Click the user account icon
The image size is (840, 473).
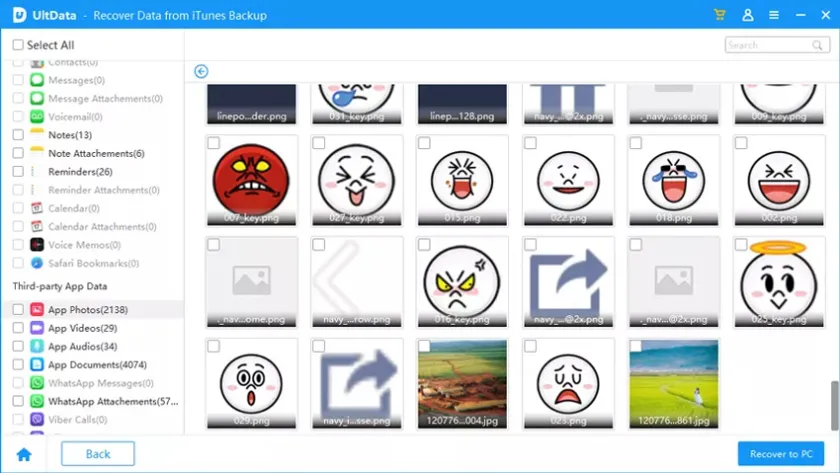(x=747, y=15)
